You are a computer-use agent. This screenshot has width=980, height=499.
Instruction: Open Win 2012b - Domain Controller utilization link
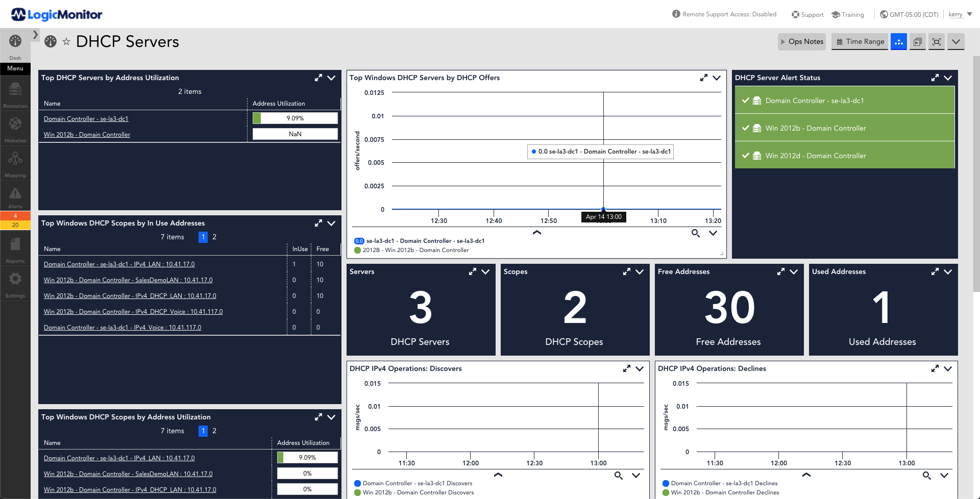(x=87, y=135)
